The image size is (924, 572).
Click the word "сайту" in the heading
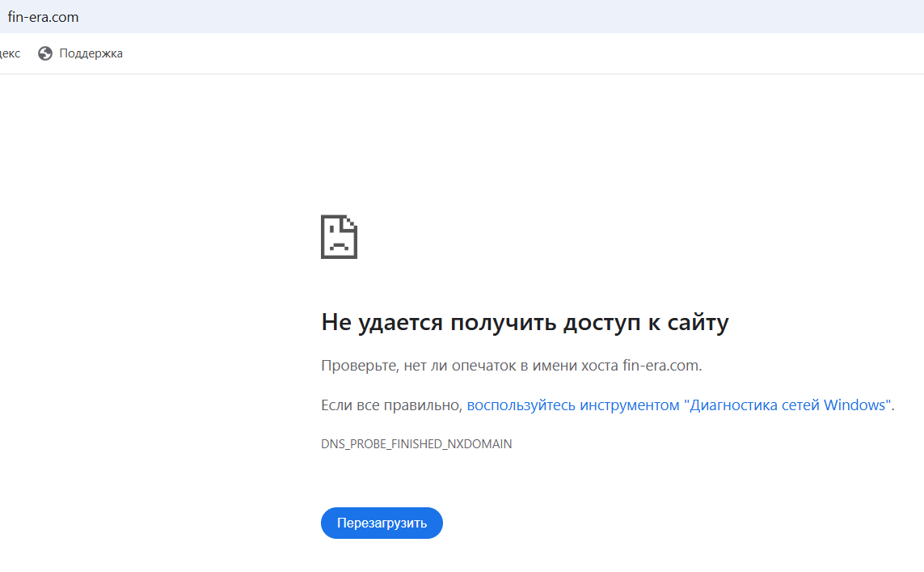[x=698, y=323]
